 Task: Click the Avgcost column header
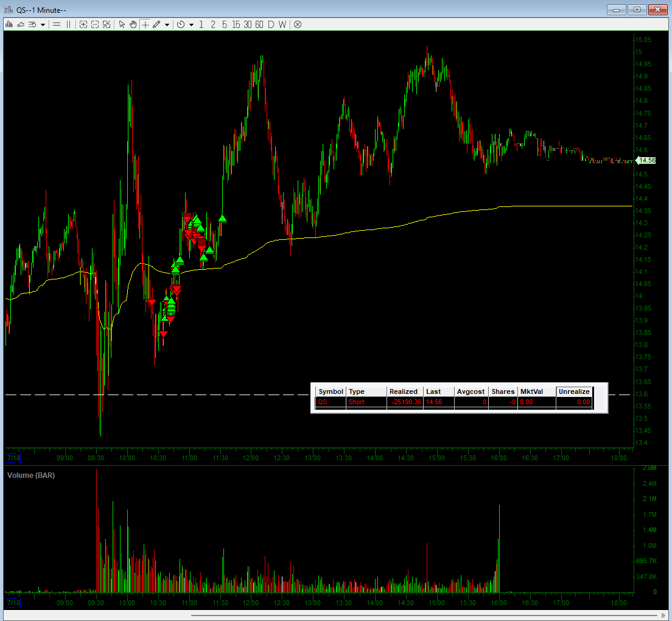click(x=471, y=391)
